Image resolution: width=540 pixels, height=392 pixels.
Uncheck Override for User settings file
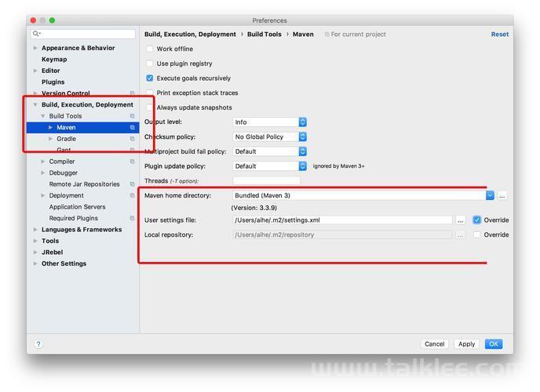476,220
